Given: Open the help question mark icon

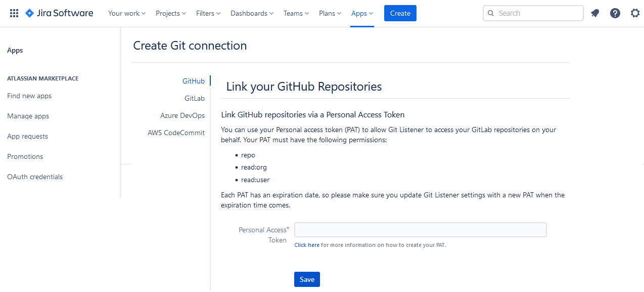Looking at the screenshot, I should (x=615, y=13).
